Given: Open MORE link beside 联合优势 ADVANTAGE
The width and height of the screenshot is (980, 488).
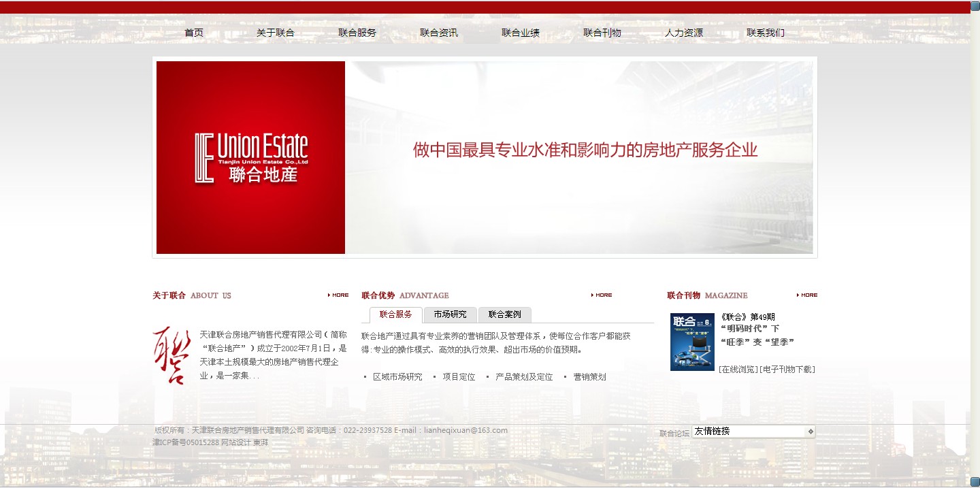Looking at the screenshot, I should point(602,295).
